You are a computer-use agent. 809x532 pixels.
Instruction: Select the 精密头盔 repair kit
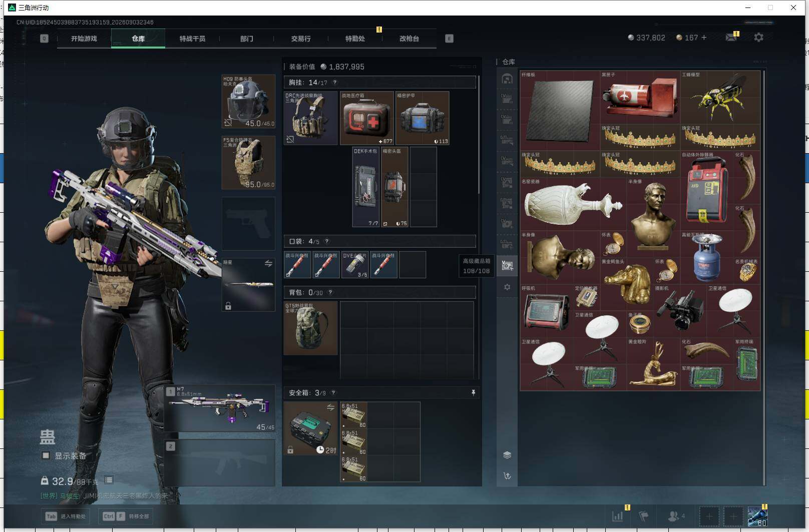pyautogui.click(x=395, y=187)
